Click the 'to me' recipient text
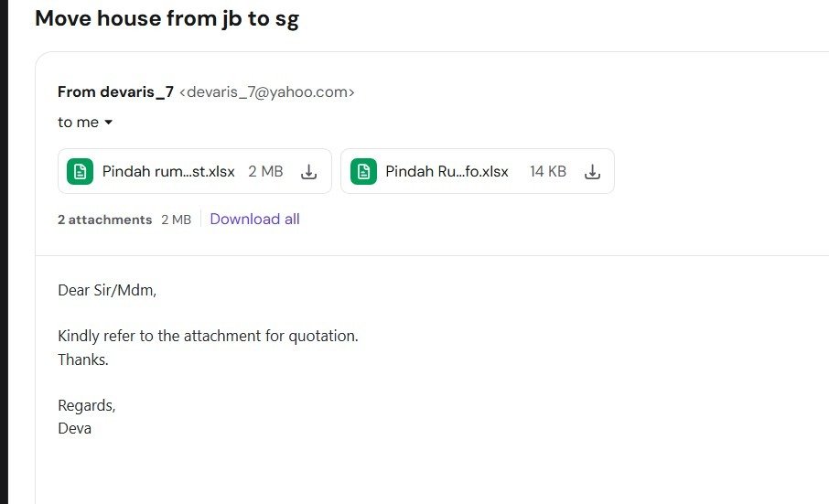The width and height of the screenshot is (829, 504). (x=79, y=122)
